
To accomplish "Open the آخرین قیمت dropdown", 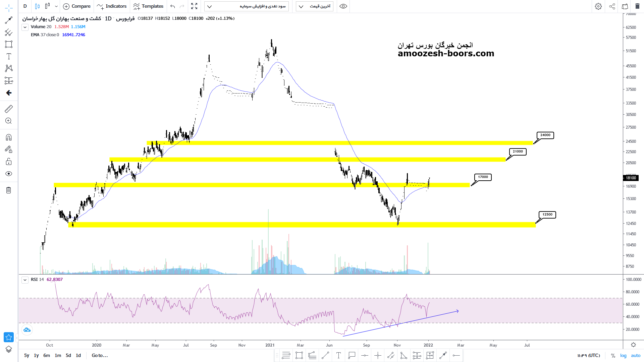I will click(x=314, y=6).
